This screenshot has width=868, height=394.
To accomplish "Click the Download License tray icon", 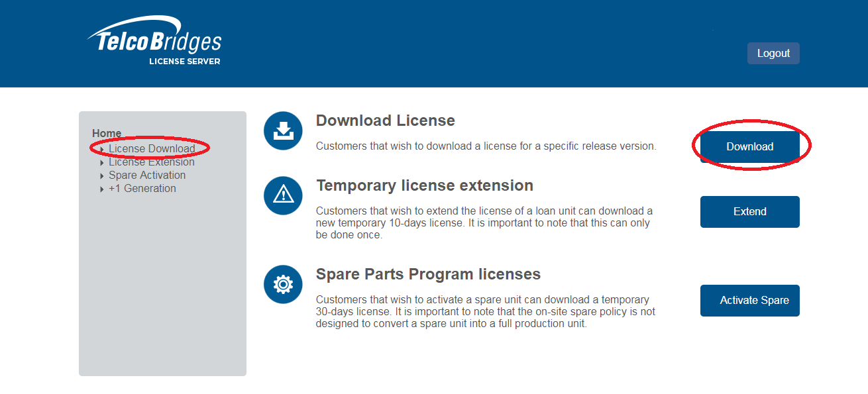I will point(283,130).
